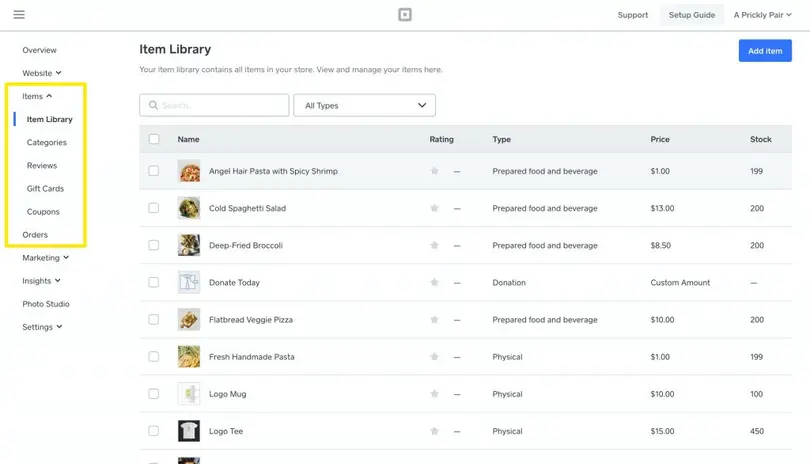Open the All Types filter dropdown

[x=364, y=105]
